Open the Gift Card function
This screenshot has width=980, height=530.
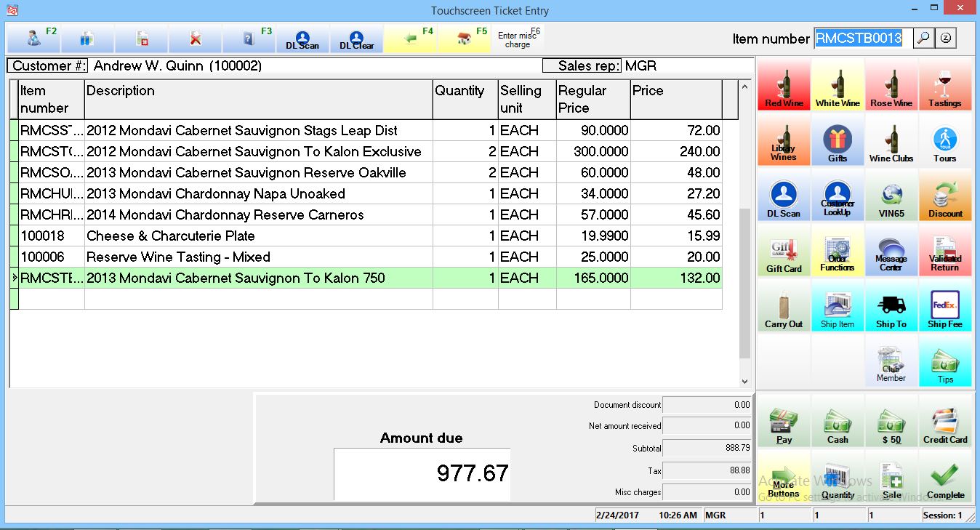click(784, 252)
